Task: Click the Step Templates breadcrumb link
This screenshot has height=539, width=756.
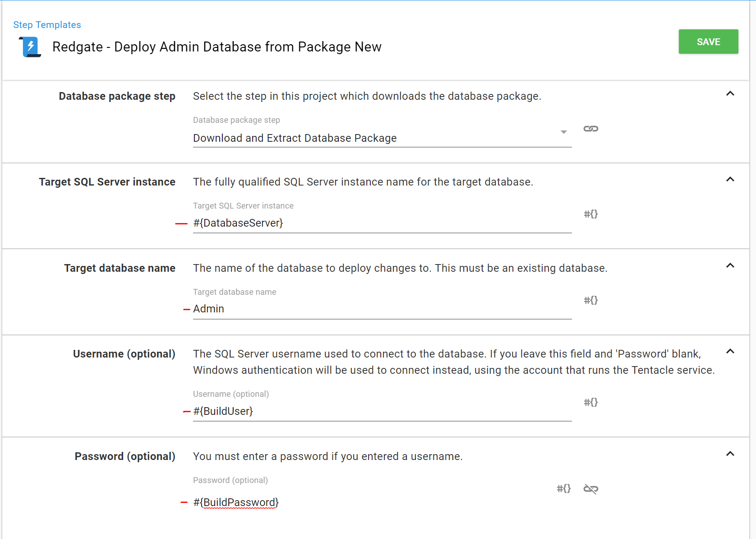Action: point(47,25)
